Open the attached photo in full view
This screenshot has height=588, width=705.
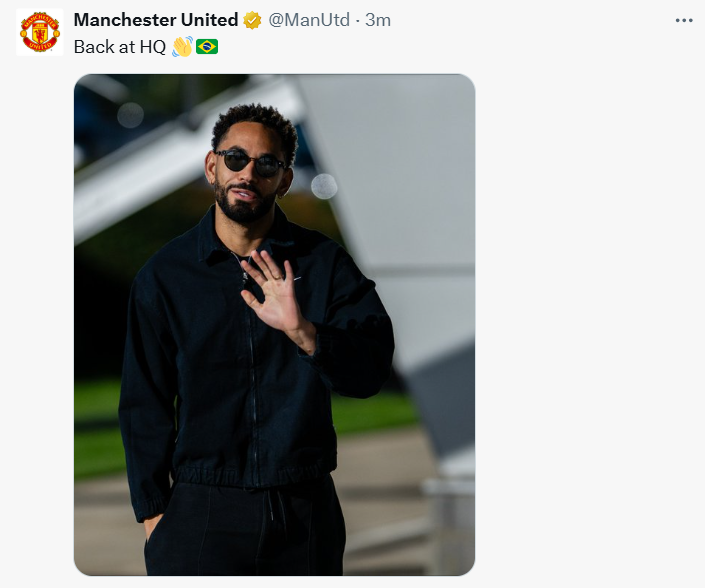coord(274,325)
